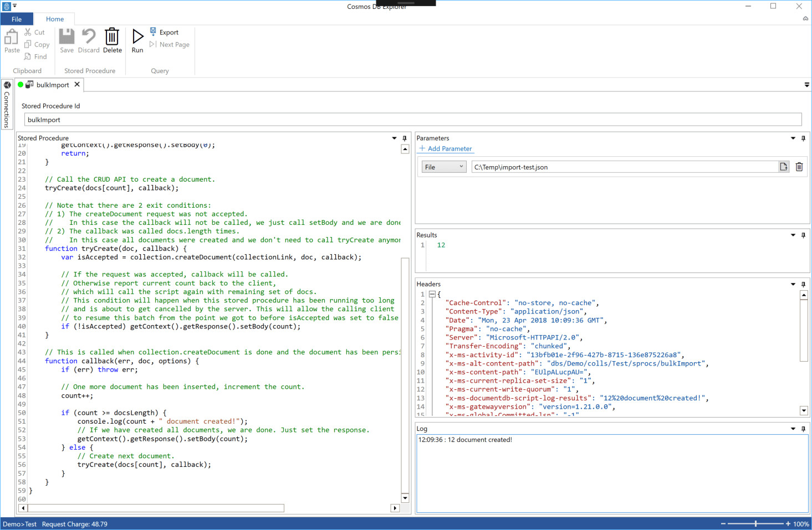
Task: Click the Request Charge status text
Action: pyautogui.click(x=75, y=524)
